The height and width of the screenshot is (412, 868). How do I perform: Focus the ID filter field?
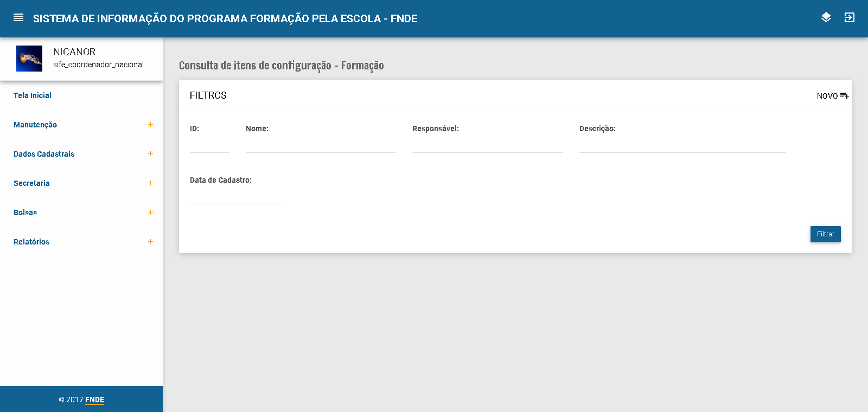pyautogui.click(x=209, y=145)
